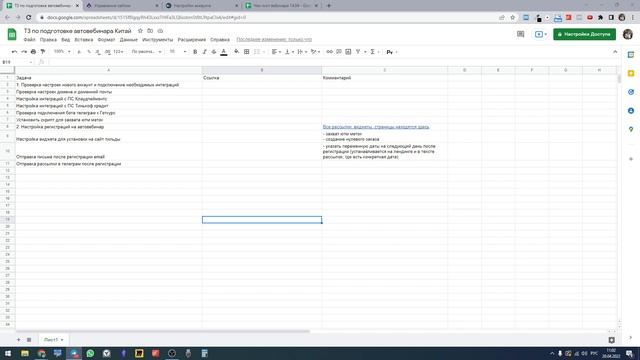640x360 pixels.
Task: Open vertical align dropdown
Action: pyautogui.click(x=289, y=52)
